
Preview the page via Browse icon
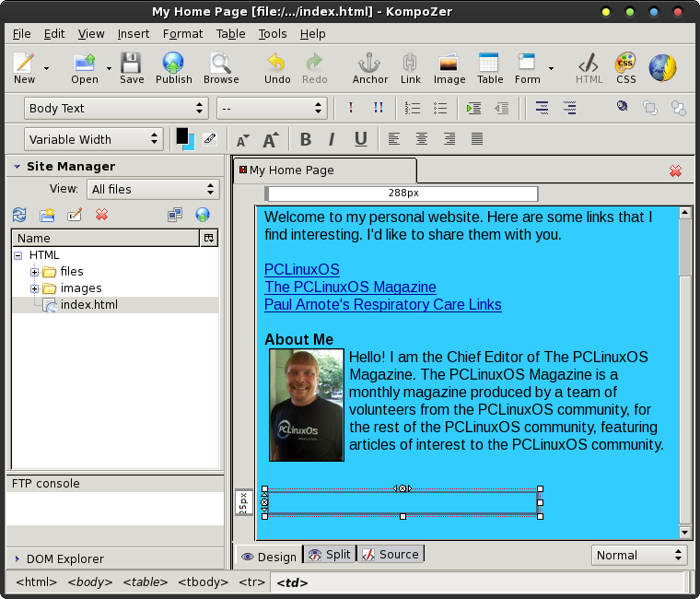(221, 68)
